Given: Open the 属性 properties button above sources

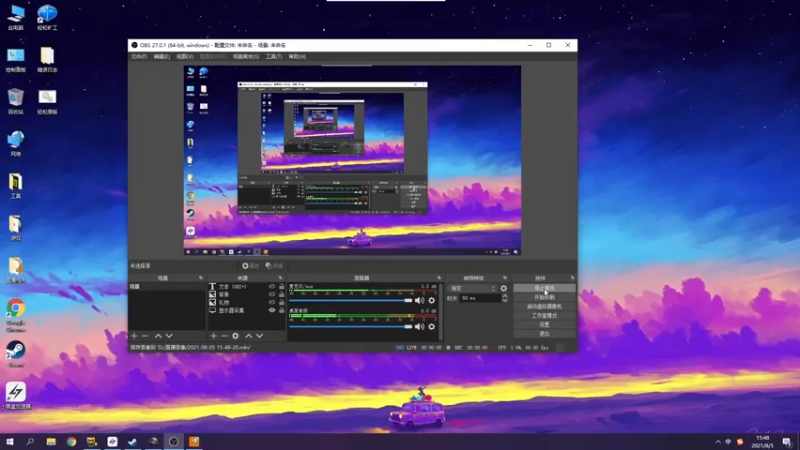Looking at the screenshot, I should (251, 266).
